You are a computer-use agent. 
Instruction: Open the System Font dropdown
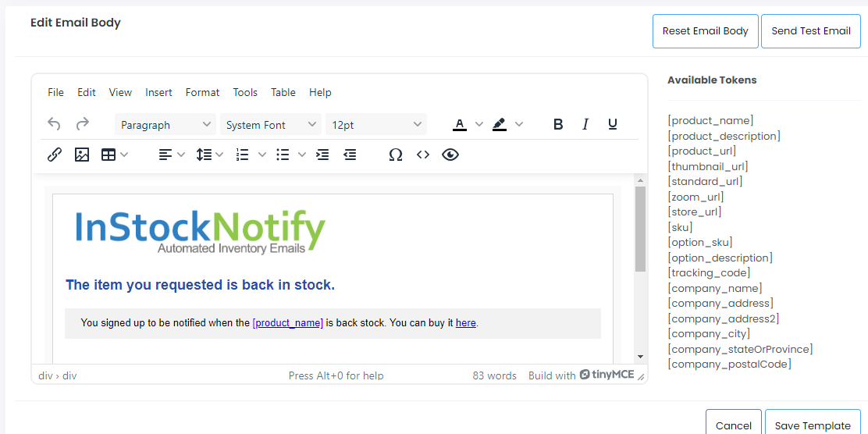coord(271,125)
